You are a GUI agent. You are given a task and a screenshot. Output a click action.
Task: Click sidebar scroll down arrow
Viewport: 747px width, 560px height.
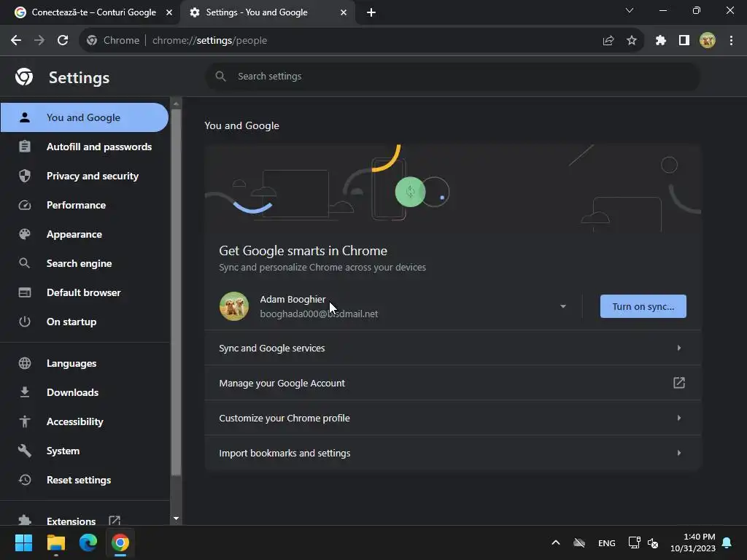(x=177, y=518)
